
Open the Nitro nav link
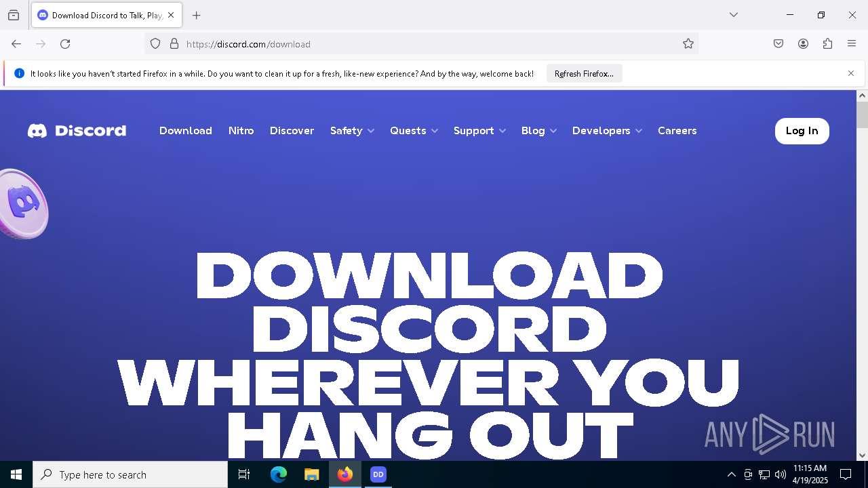click(241, 131)
